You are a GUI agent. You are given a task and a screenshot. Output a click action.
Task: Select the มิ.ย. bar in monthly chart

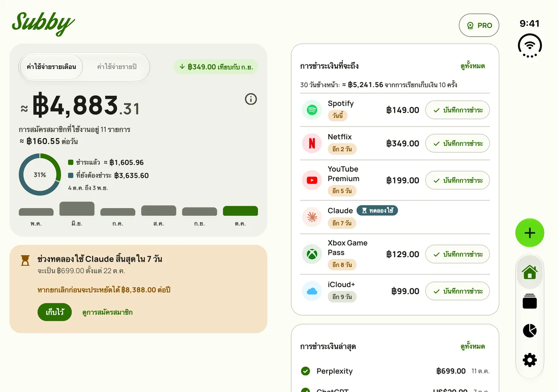tap(77, 209)
